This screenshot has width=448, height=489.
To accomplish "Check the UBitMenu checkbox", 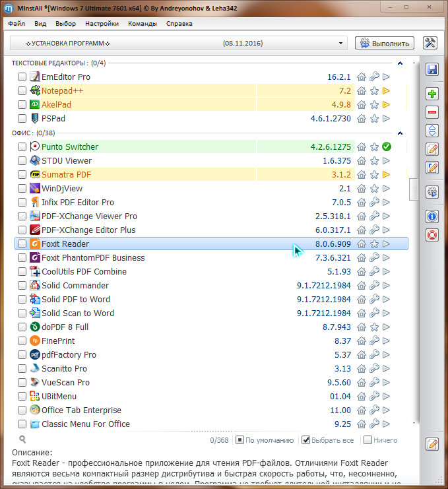I will pos(22,397).
